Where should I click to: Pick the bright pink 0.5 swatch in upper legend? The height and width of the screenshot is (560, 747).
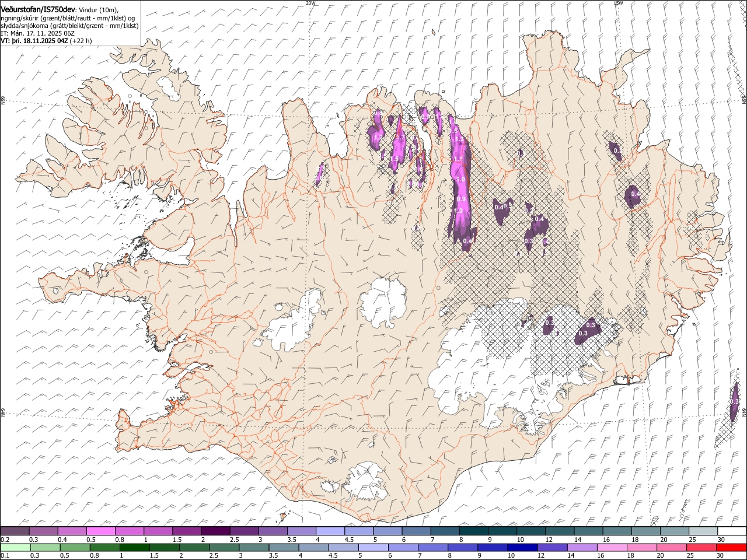point(100,531)
